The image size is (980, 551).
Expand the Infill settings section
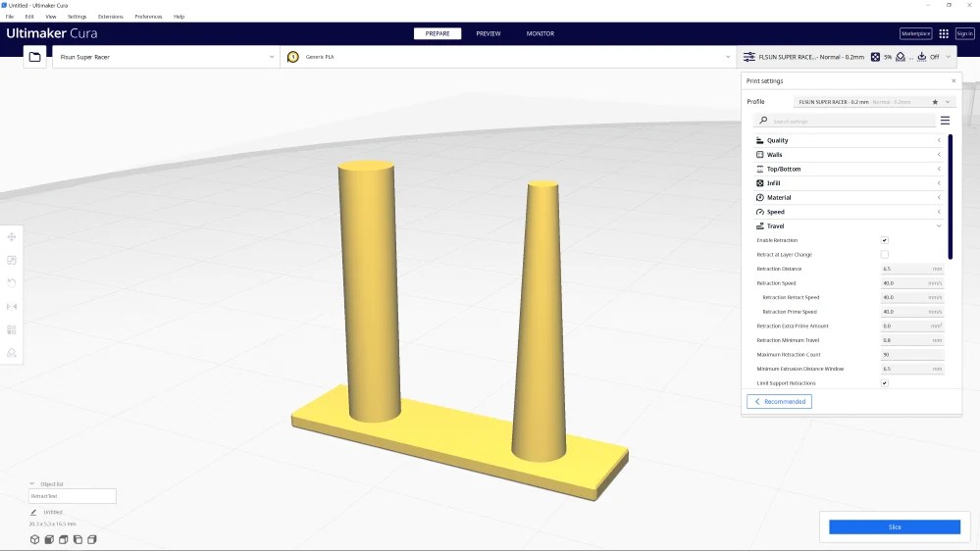point(850,183)
